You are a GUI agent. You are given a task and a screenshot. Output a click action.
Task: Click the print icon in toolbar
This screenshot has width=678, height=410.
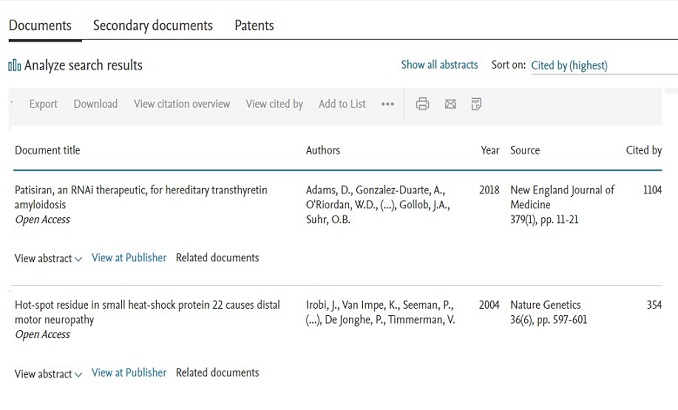coord(422,104)
